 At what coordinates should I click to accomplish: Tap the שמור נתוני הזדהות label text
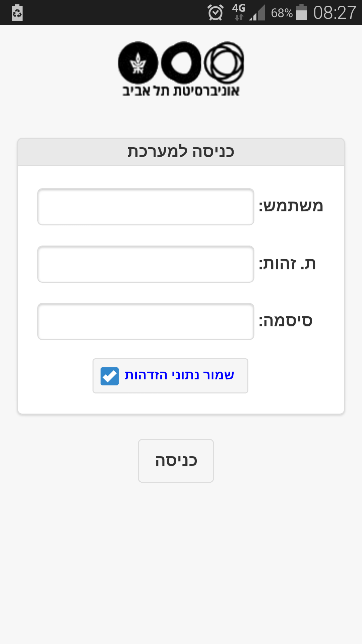(x=179, y=375)
